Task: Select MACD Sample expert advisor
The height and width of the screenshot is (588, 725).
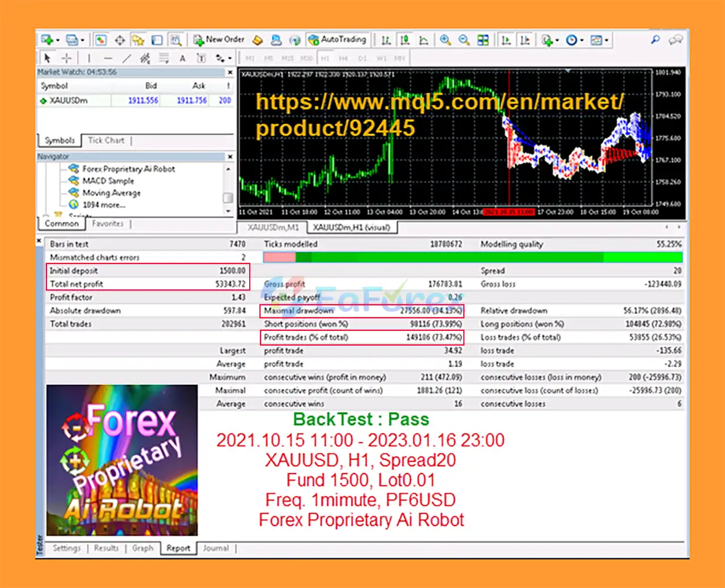Action: [x=108, y=181]
